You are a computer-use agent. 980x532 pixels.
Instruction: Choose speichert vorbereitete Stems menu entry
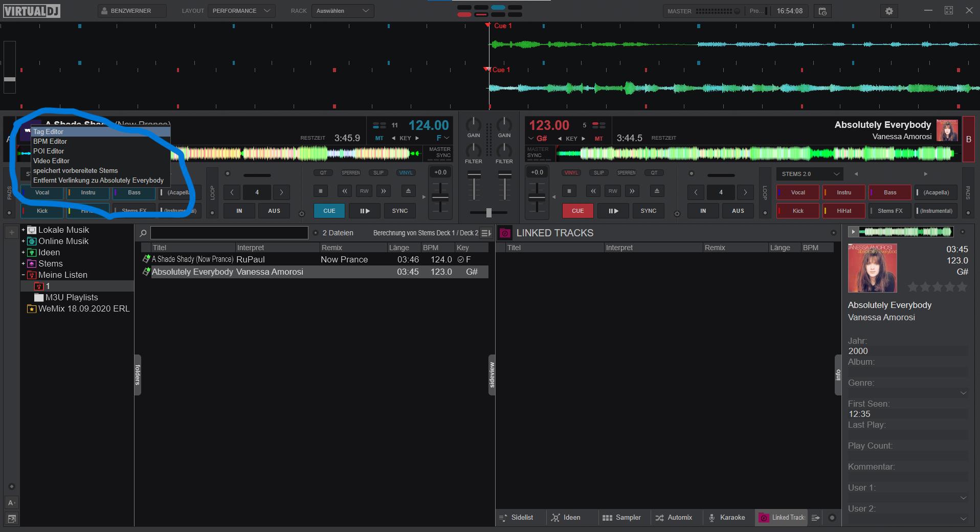pos(100,171)
